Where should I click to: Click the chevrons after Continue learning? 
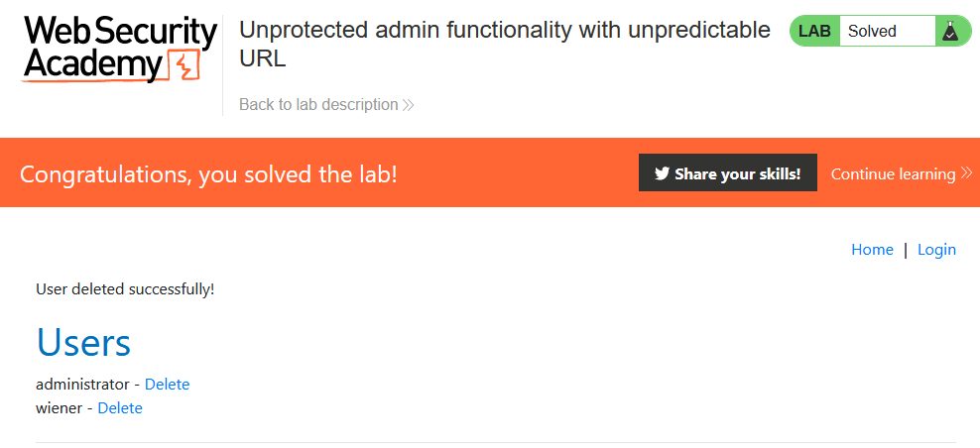point(966,173)
